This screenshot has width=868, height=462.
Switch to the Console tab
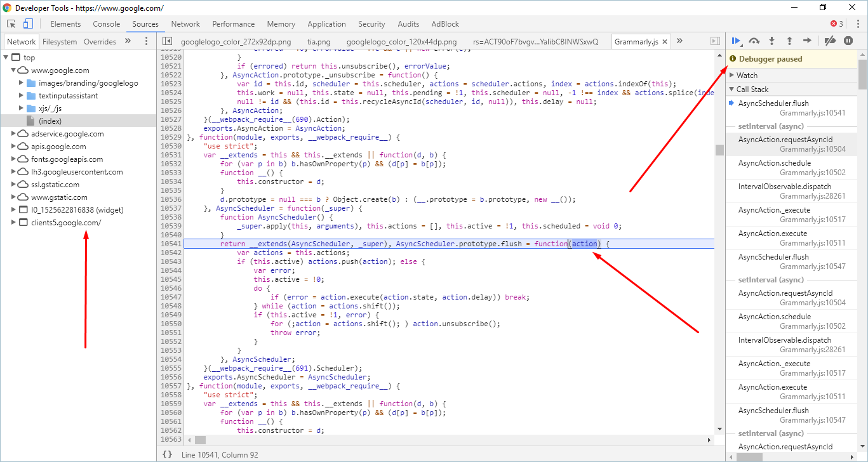106,24
